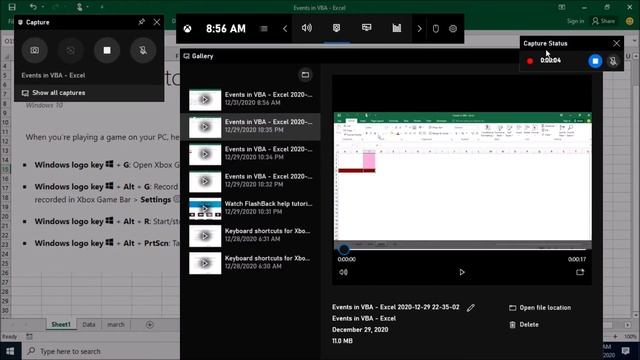Viewport: 640px width, 360px height.
Task: Take a screenshot with the camera icon in Capture
Action: [x=35, y=50]
